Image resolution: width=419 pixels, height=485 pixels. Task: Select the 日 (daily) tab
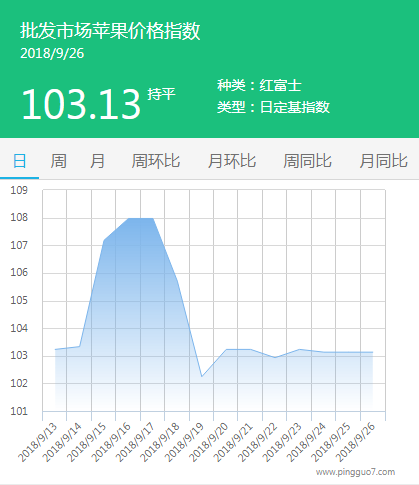(x=19, y=161)
